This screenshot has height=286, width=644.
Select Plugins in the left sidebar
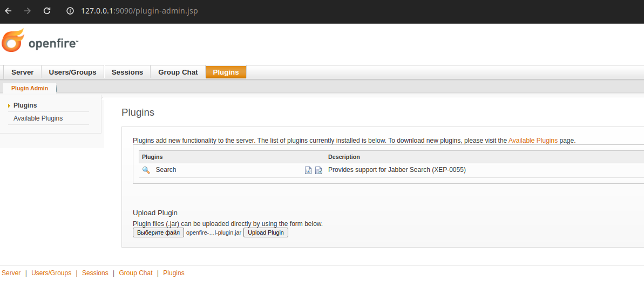coord(25,105)
